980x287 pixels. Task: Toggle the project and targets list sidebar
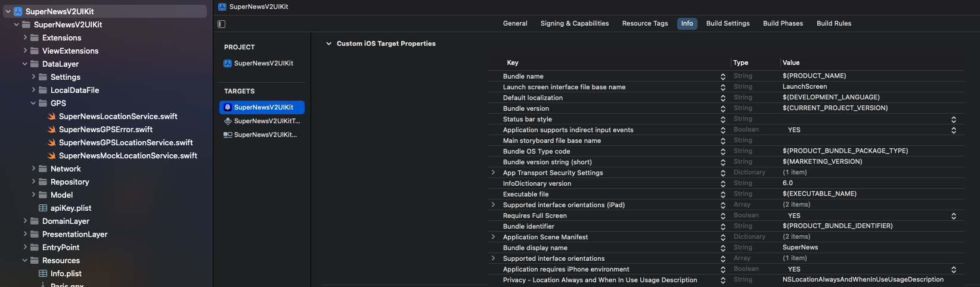point(222,24)
